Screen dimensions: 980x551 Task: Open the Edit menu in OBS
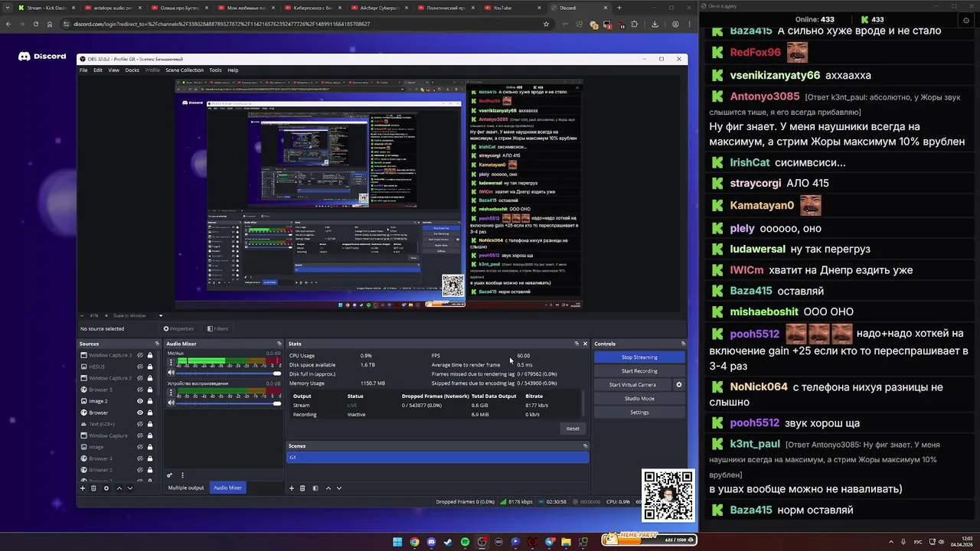point(98,70)
